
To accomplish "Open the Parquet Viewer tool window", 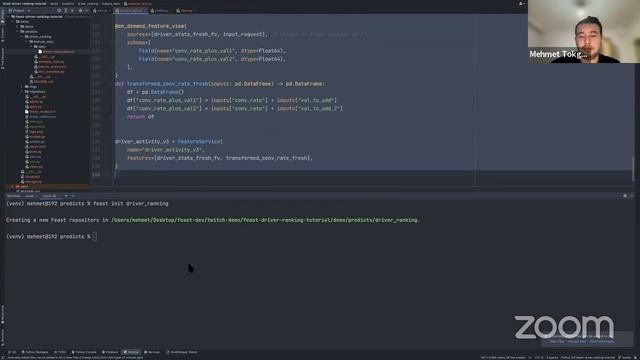I will click(x=182, y=352).
